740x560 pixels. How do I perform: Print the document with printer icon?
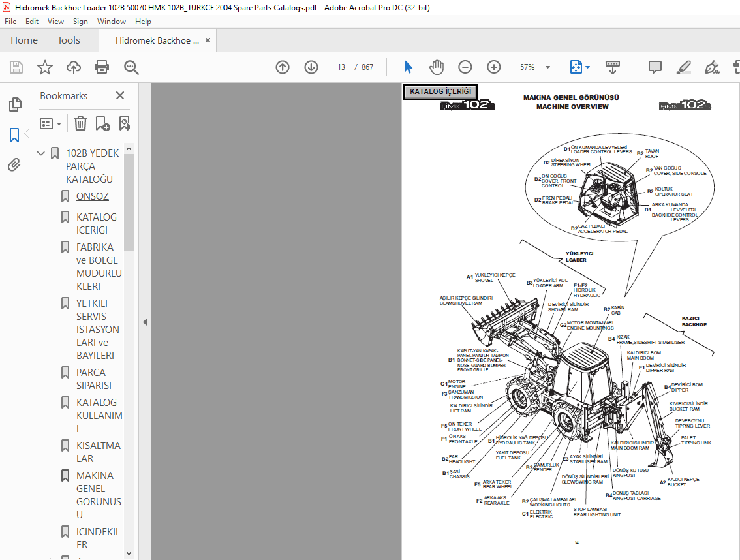point(102,67)
